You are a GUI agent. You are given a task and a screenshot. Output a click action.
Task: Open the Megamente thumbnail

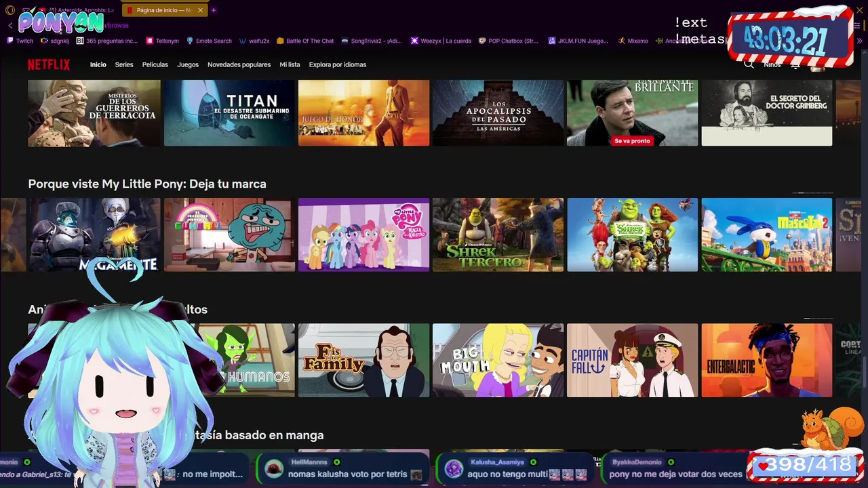click(94, 235)
